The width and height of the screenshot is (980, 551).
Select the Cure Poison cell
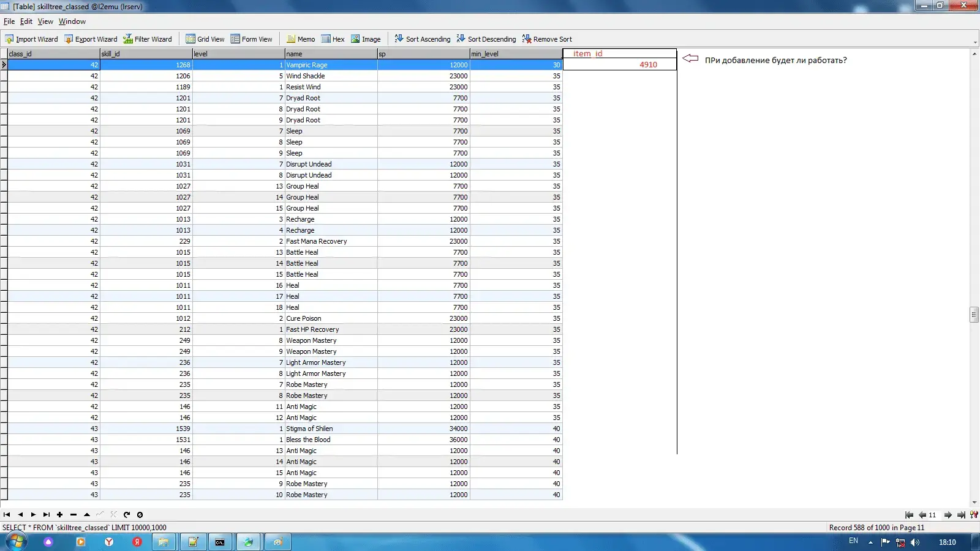click(x=331, y=318)
